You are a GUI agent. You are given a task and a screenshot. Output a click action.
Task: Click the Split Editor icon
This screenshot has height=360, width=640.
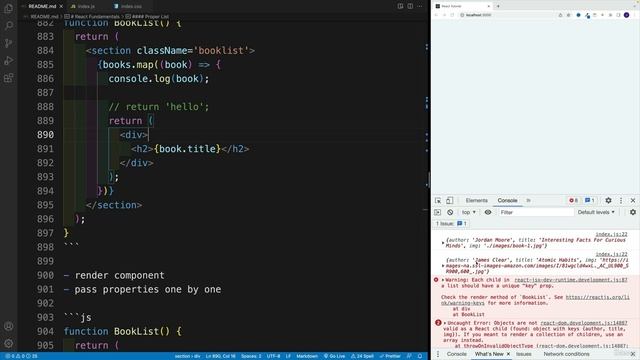point(410,6)
